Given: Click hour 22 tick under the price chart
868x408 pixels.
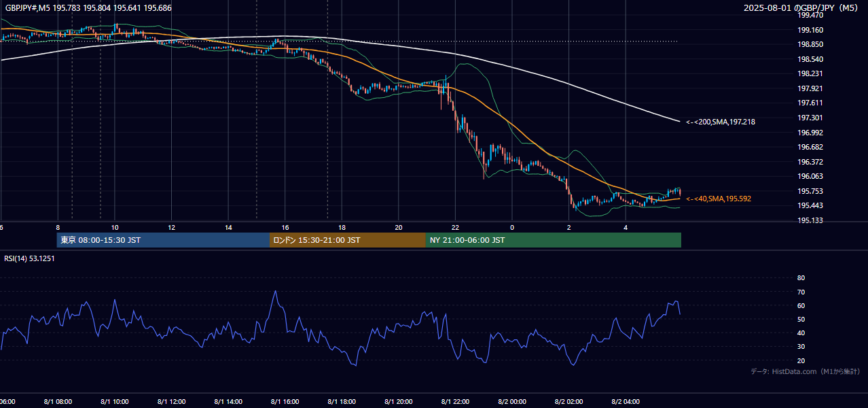Looking at the screenshot, I should [455, 227].
